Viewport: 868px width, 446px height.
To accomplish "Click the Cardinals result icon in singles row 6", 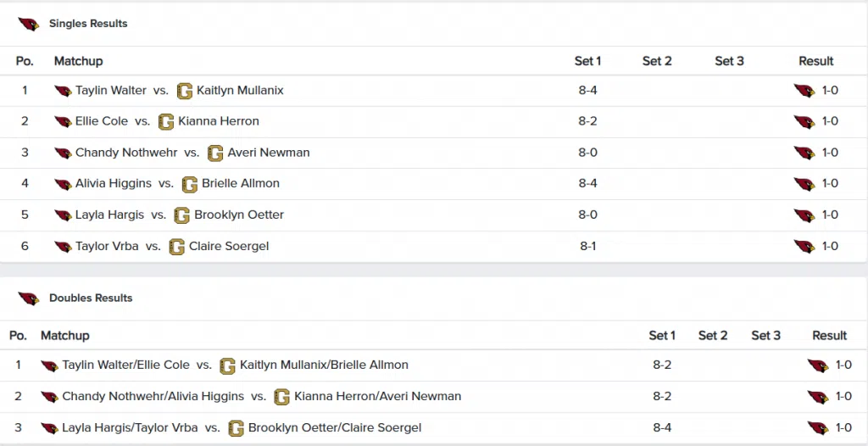I will pos(804,247).
